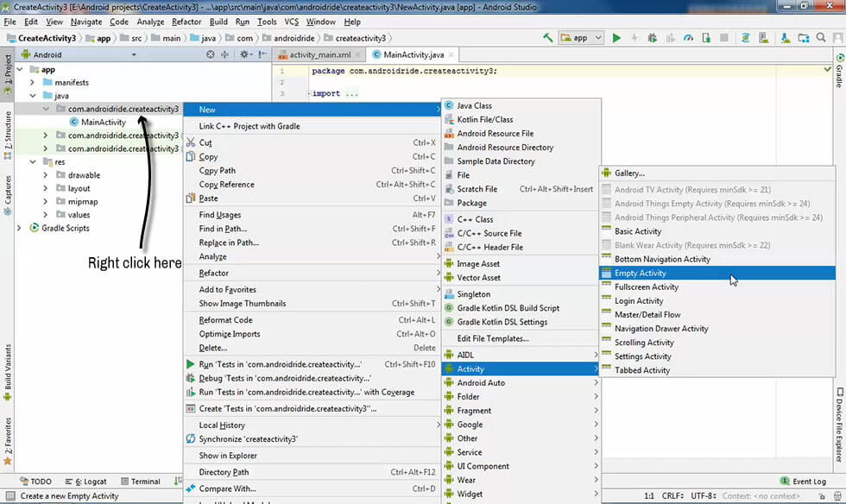The width and height of the screenshot is (846, 504).
Task: Select MainActivity class in project tree
Action: pos(98,123)
